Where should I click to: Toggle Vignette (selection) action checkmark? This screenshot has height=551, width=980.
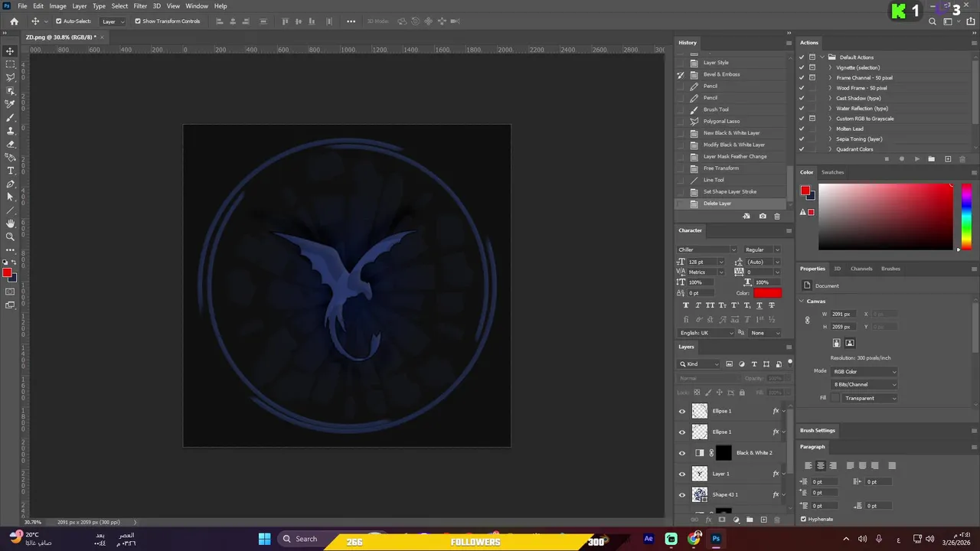point(802,67)
